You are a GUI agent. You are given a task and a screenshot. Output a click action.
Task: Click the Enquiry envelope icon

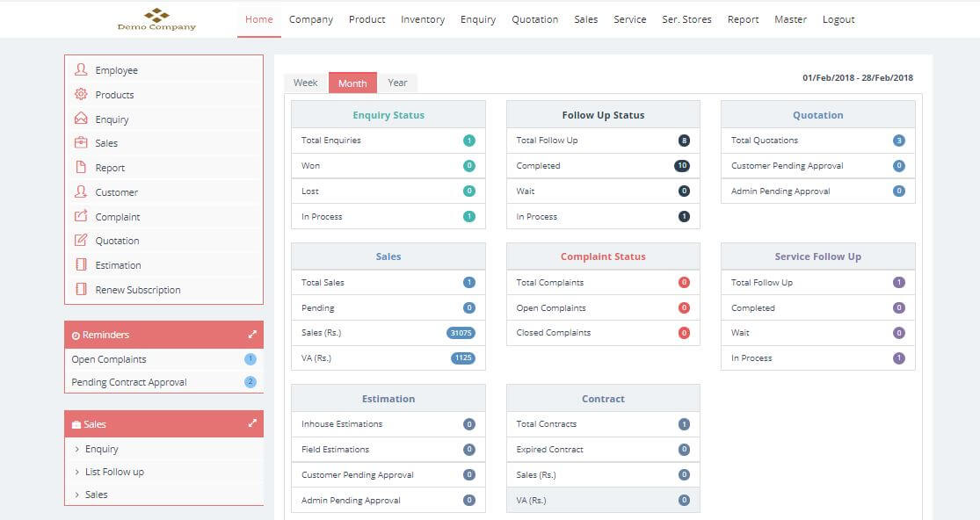(81, 119)
